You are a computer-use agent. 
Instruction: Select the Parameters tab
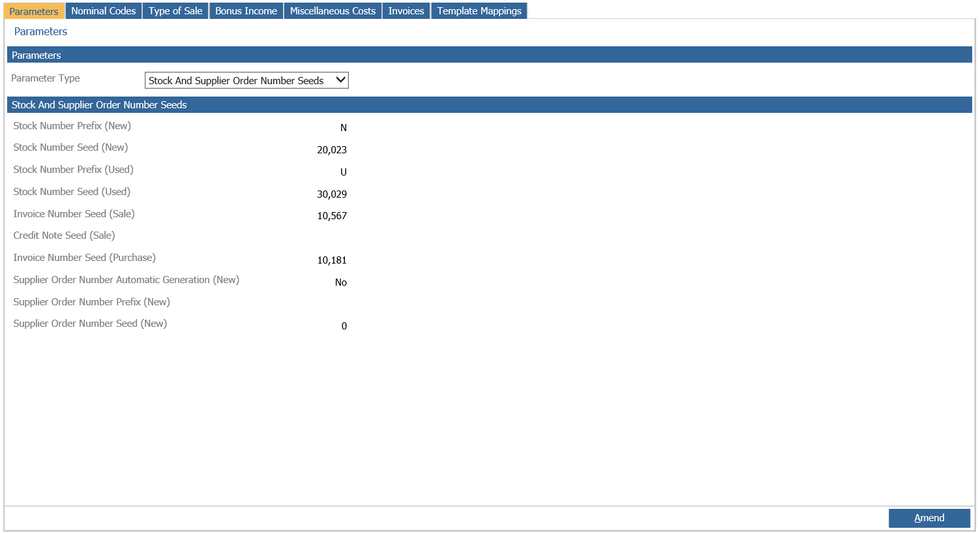(x=34, y=11)
